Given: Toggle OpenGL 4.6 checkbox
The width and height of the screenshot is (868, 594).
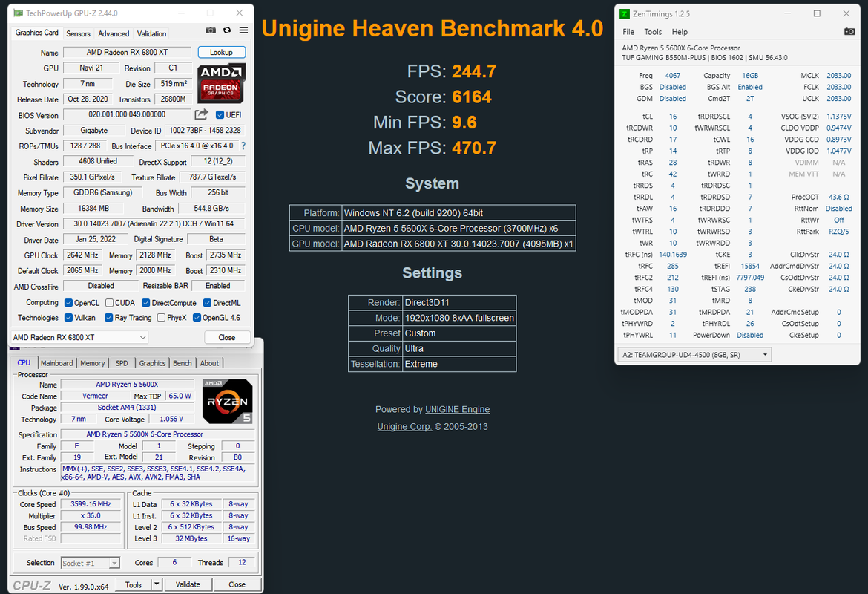Looking at the screenshot, I should point(197,318).
